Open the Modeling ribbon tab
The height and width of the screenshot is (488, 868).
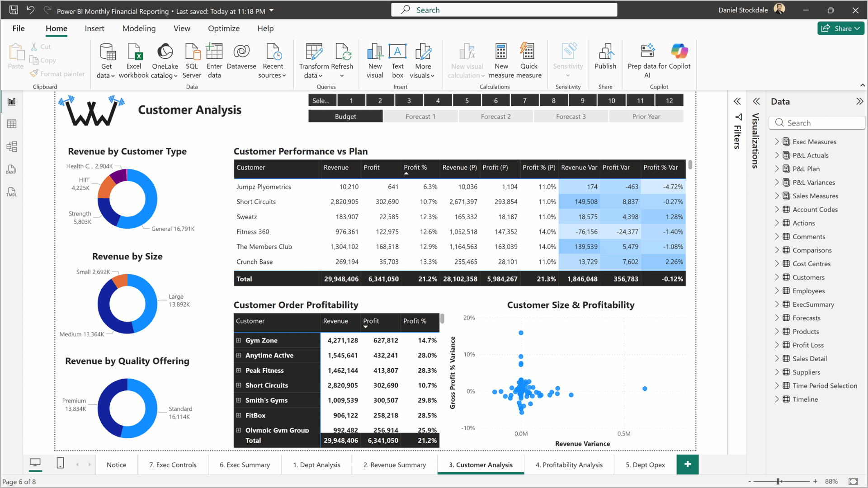pos(139,28)
